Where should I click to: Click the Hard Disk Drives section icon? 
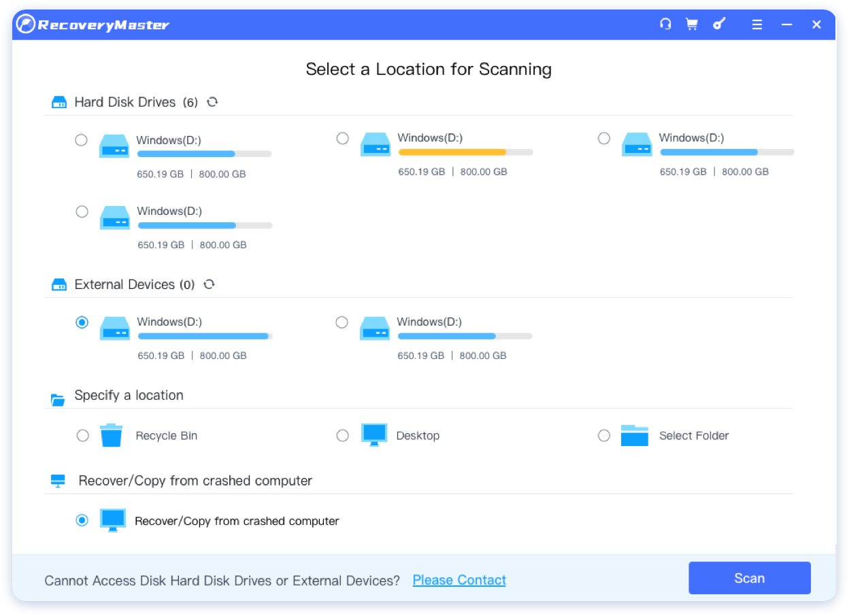coord(59,103)
